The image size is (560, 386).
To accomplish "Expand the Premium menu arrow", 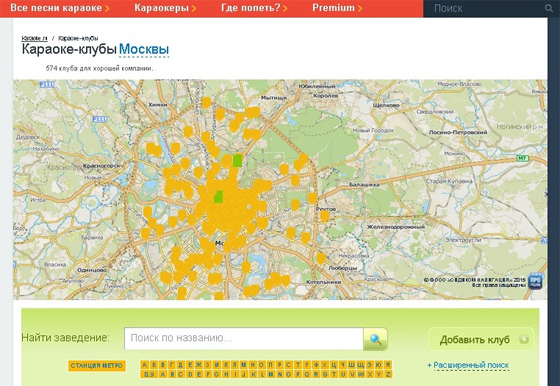I will [x=360, y=8].
